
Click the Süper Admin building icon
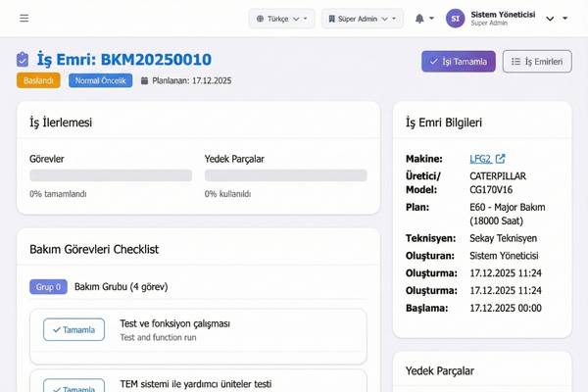click(331, 19)
